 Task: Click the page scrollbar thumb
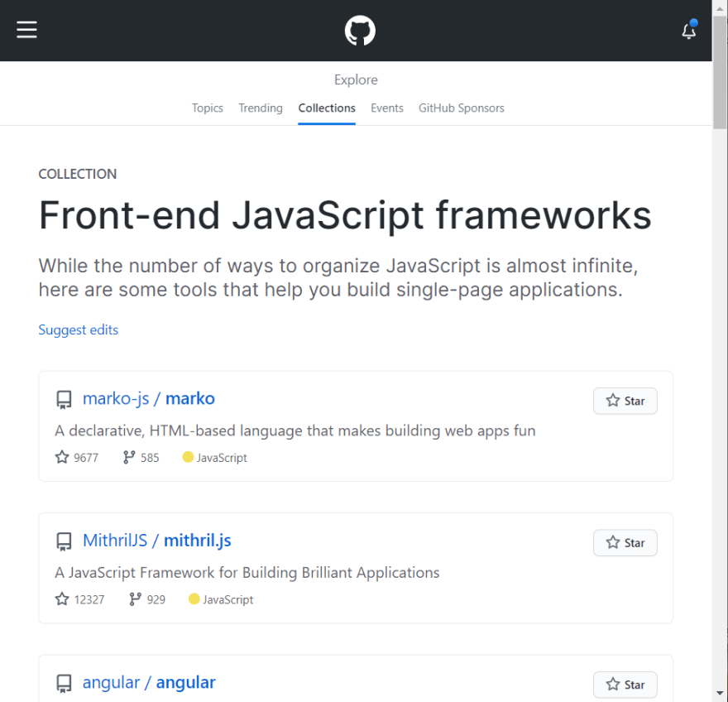(720, 72)
